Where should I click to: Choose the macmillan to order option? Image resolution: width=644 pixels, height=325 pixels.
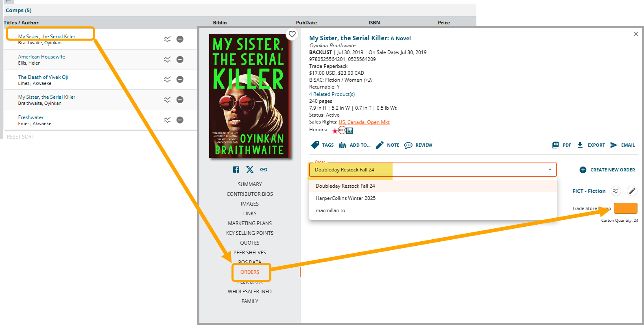point(330,210)
